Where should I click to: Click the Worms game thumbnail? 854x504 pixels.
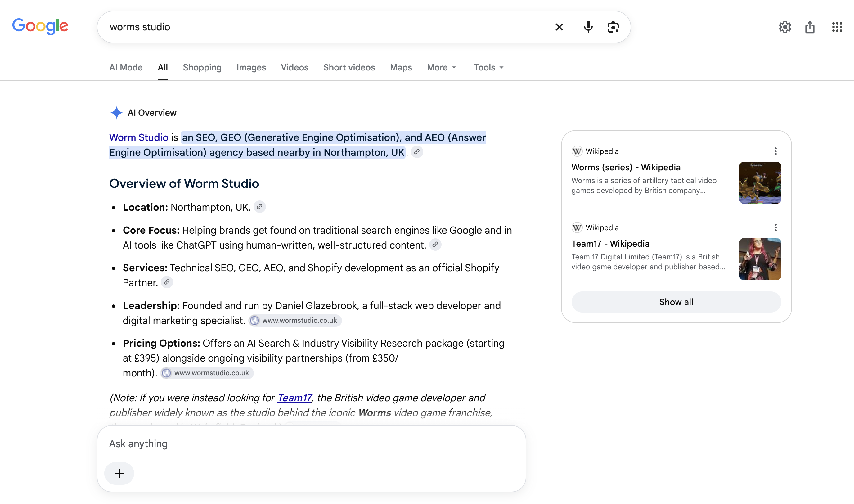pos(760,183)
